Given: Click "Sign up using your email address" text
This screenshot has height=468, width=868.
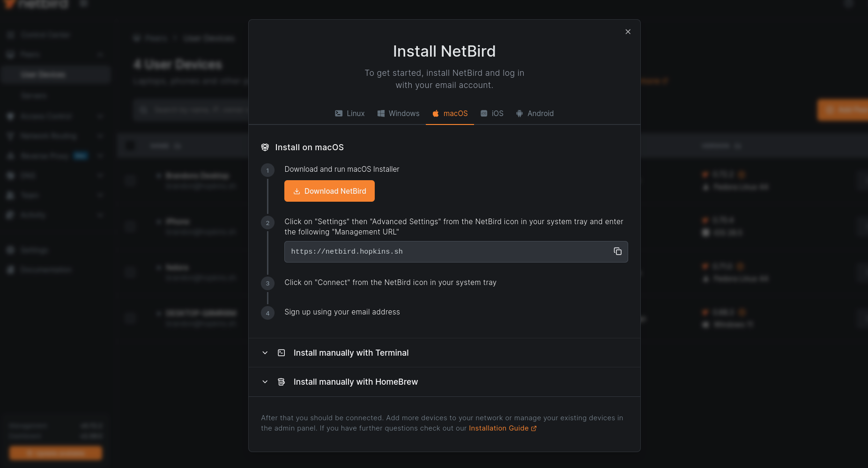Looking at the screenshot, I should click(x=342, y=312).
